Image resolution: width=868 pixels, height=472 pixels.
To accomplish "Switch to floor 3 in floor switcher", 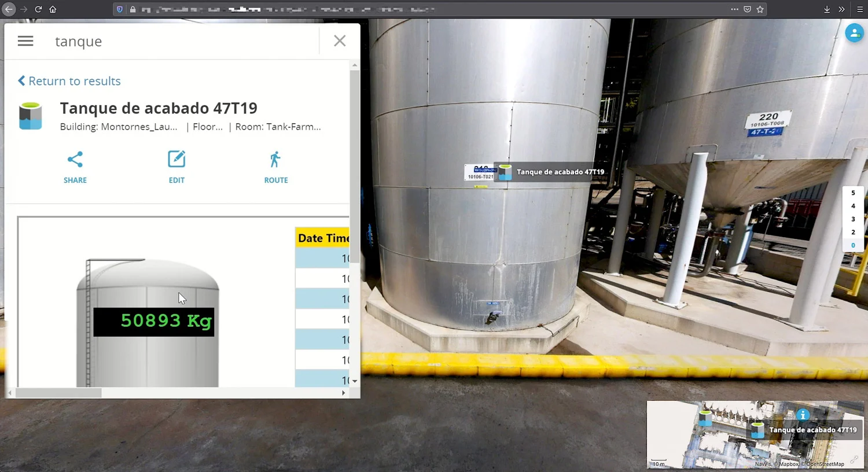I will click(853, 219).
